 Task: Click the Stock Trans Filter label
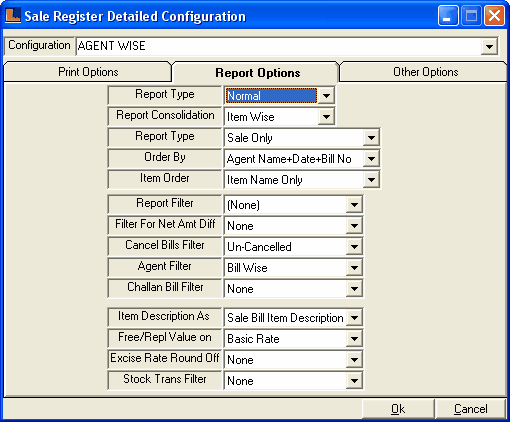(x=165, y=379)
